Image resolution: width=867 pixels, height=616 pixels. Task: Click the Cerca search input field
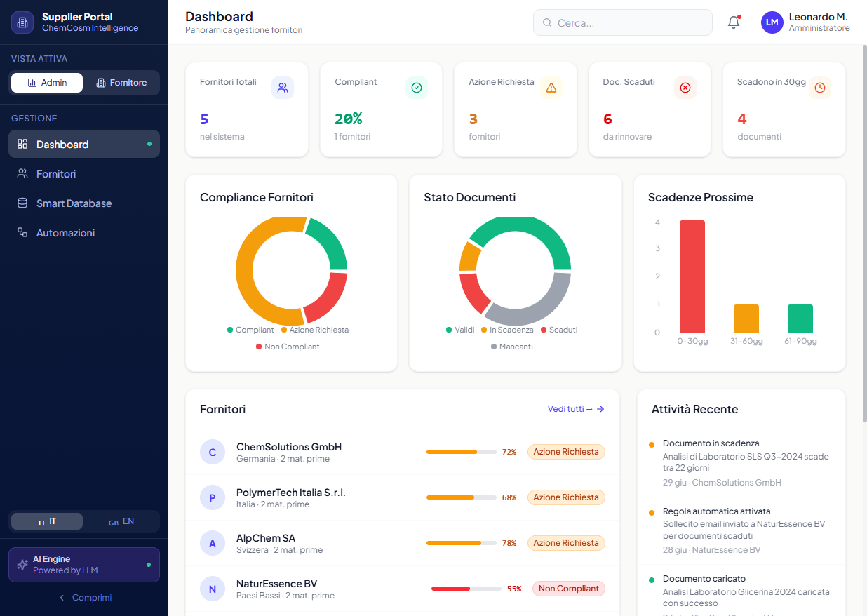tap(623, 22)
